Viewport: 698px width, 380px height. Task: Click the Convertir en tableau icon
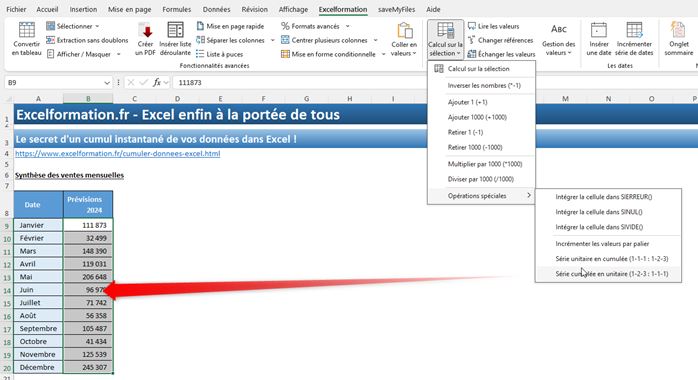tap(26, 30)
